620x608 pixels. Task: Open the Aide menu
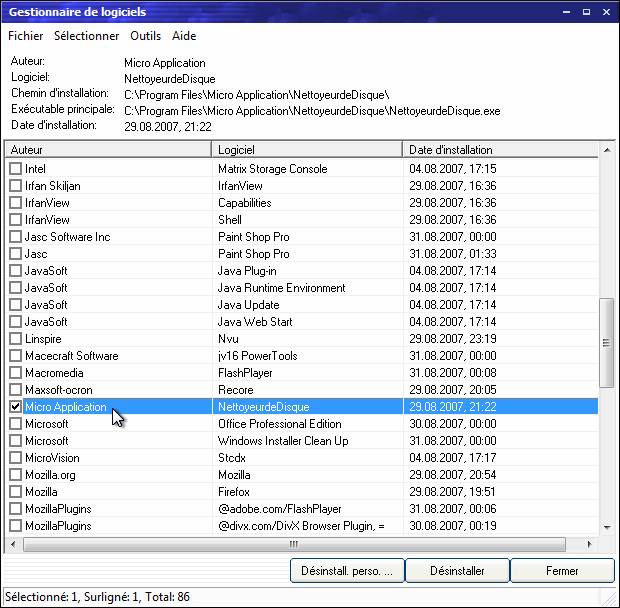tap(184, 36)
